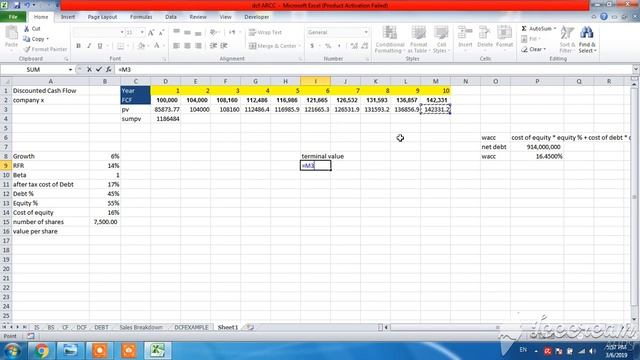This screenshot has width=640, height=360.
Task: Click the Name Box showing SUM
Action: [33, 70]
